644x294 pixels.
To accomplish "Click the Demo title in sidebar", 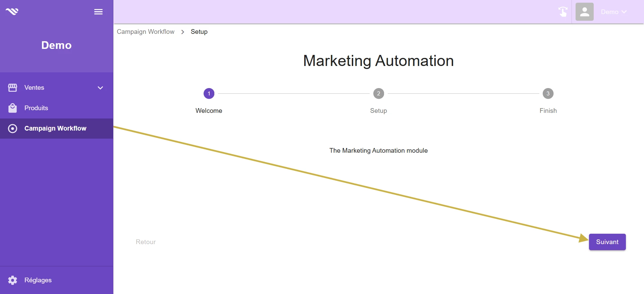I will tap(56, 45).
